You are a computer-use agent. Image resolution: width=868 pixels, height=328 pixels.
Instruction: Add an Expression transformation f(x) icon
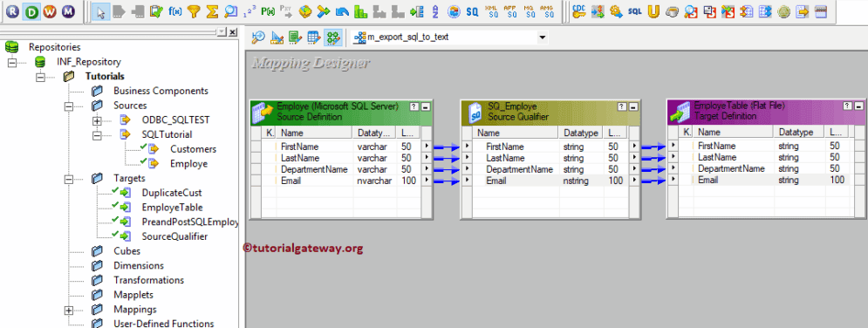point(174,11)
